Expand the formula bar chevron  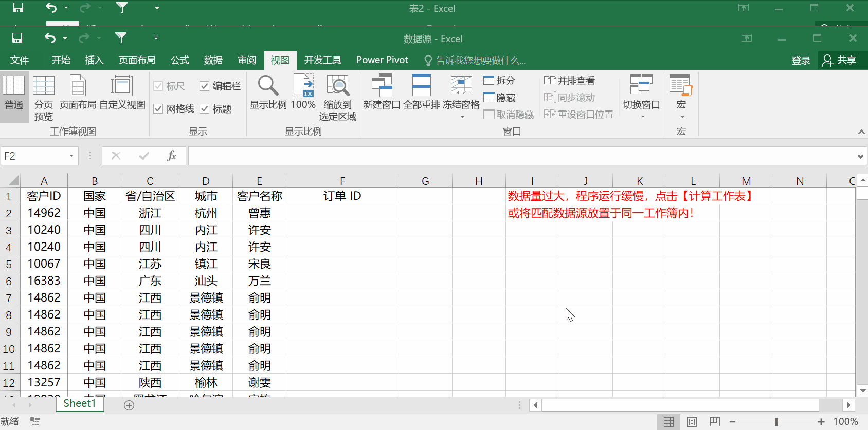(x=860, y=156)
